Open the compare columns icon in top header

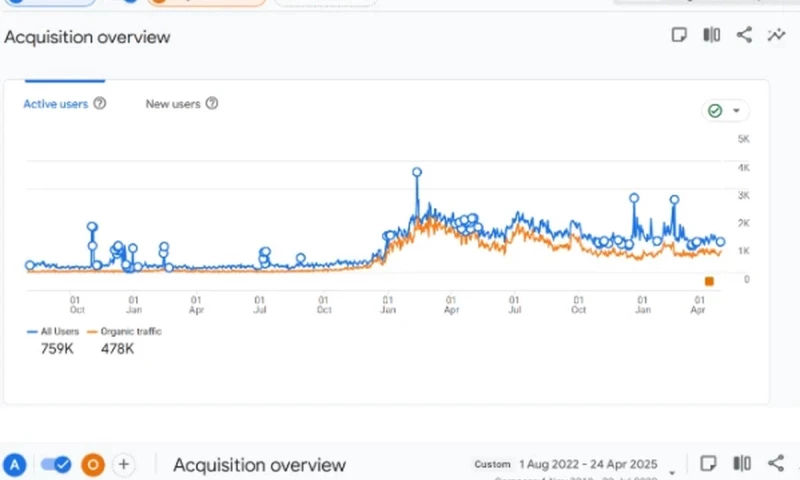(x=712, y=35)
